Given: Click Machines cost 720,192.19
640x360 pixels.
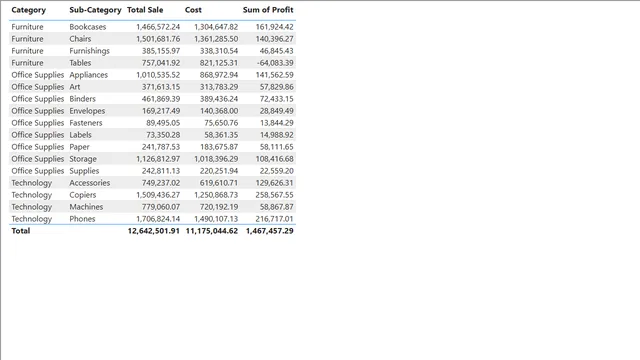Looking at the screenshot, I should tap(219, 207).
